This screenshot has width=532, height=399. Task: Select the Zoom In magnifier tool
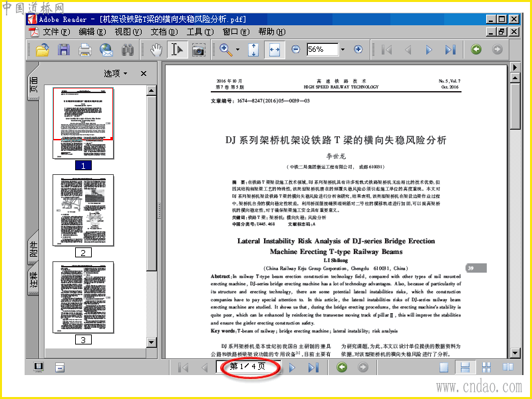click(x=226, y=50)
